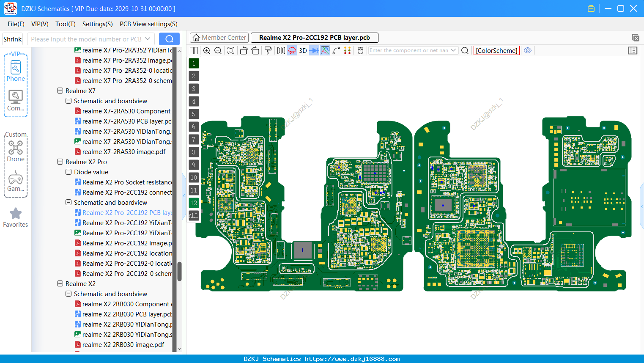Open Favorites in the sidebar

(x=16, y=217)
